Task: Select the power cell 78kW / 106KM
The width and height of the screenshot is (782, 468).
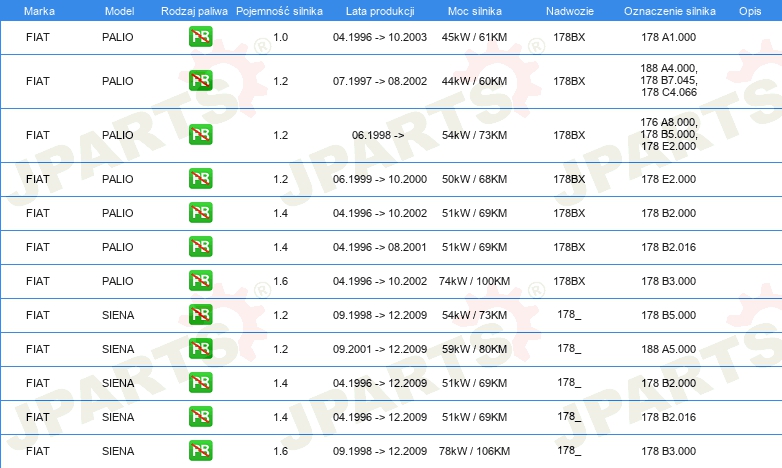Action: point(474,451)
